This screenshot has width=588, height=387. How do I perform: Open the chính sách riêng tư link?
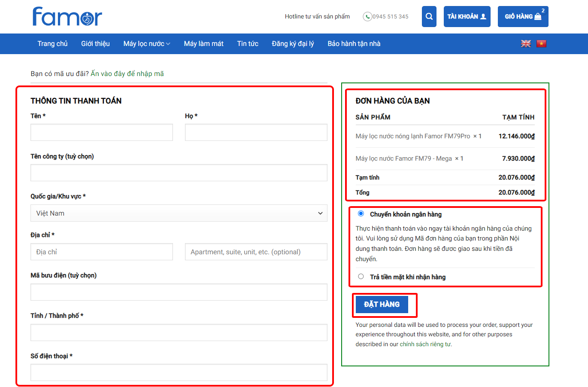point(425,344)
